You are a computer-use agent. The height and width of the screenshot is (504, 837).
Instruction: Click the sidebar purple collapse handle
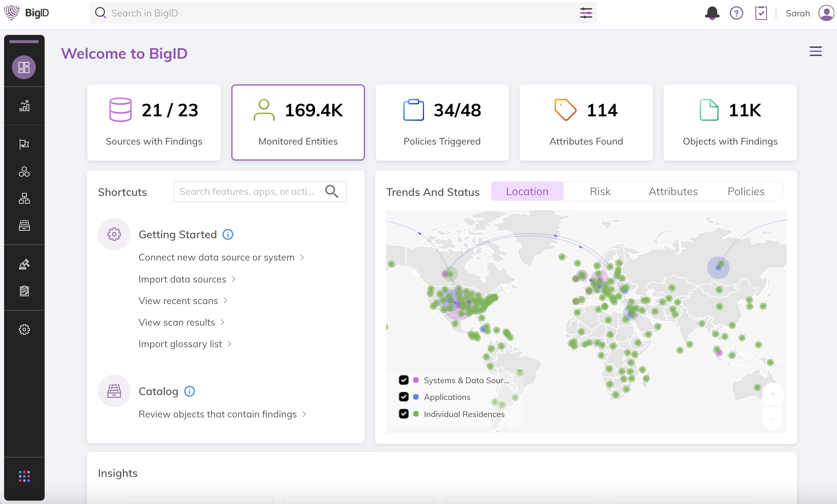click(24, 42)
